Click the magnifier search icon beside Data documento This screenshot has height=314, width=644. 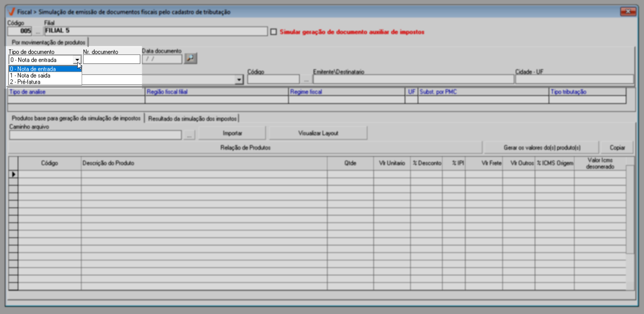[190, 59]
